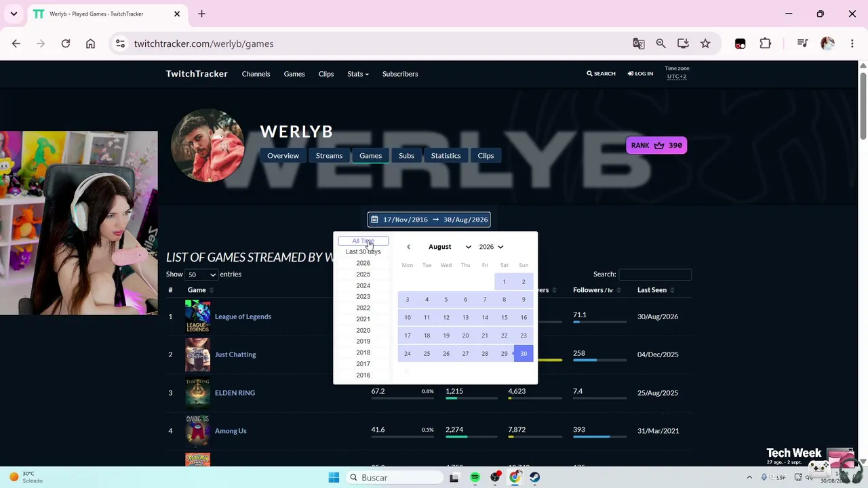Open Steam from the taskbar
Screen dimensions: 868x488
[535, 478]
